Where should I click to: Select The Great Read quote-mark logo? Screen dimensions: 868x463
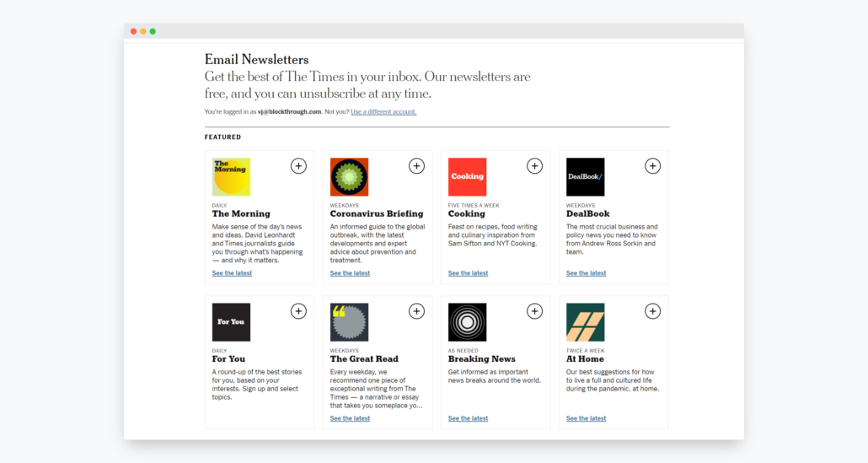coord(349,322)
